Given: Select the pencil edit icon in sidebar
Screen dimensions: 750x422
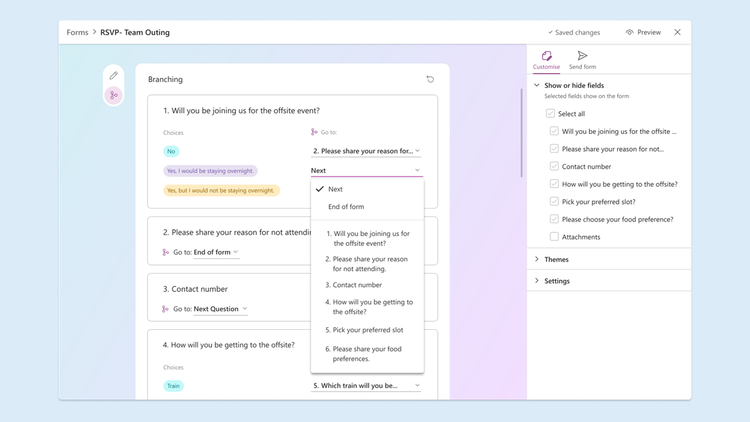Looking at the screenshot, I should click(x=113, y=76).
